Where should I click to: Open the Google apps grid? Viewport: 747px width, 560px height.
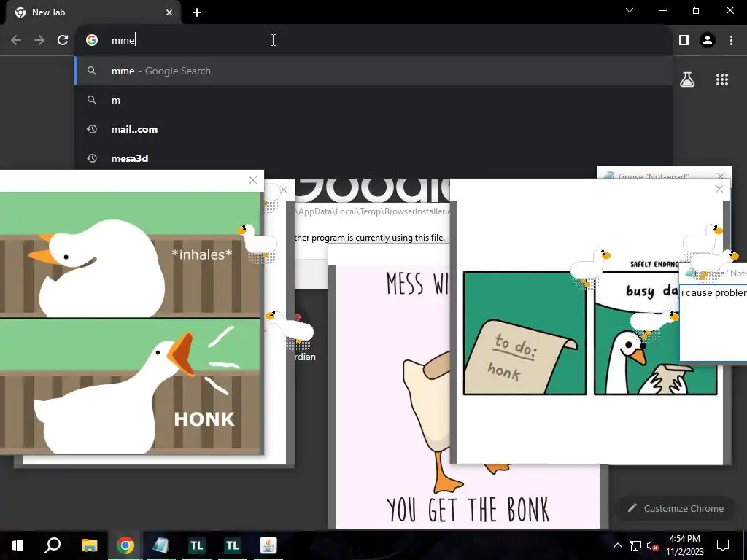[722, 79]
